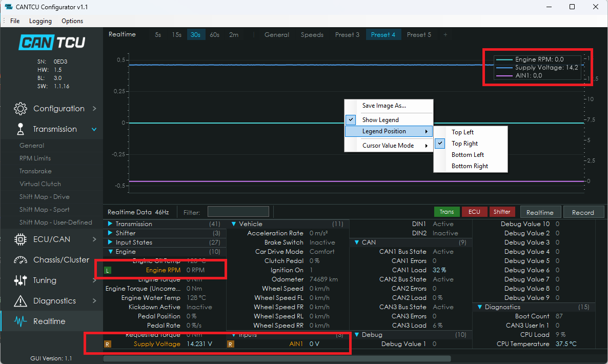Click the Transmission gear-stick icon
The image size is (608, 364).
point(20,129)
